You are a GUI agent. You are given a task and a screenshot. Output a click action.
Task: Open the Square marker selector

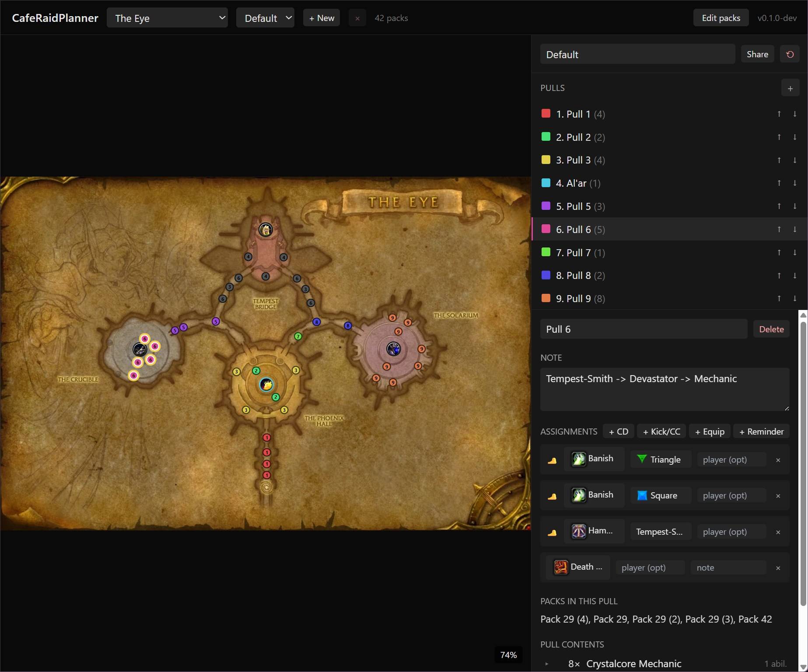[661, 495]
